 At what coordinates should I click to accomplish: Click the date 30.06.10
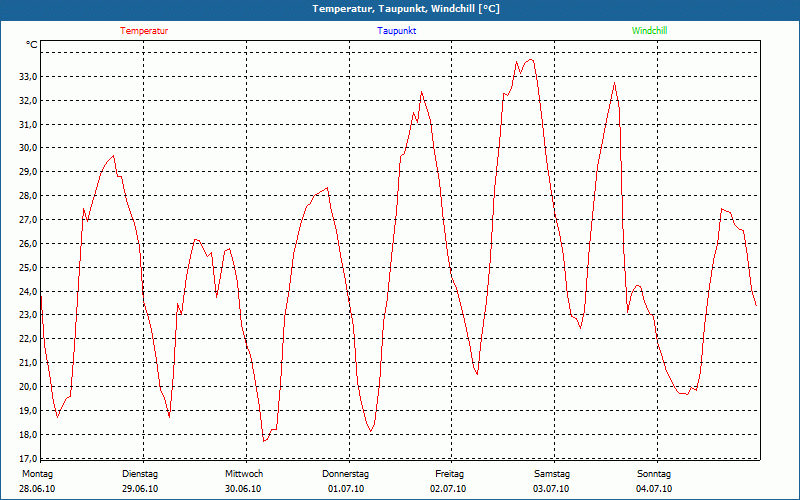pos(243,489)
